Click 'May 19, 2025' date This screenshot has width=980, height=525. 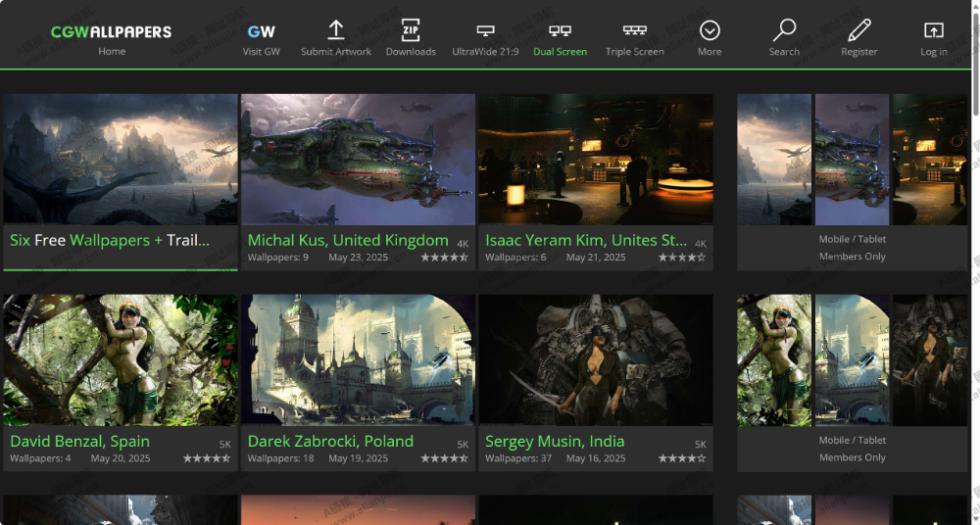pos(358,458)
